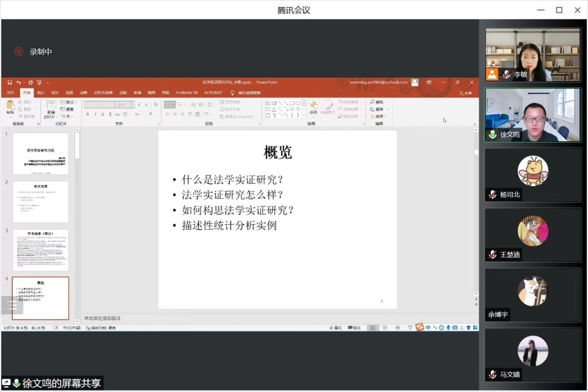
Task: Click the New Slide button
Action: click(x=50, y=109)
